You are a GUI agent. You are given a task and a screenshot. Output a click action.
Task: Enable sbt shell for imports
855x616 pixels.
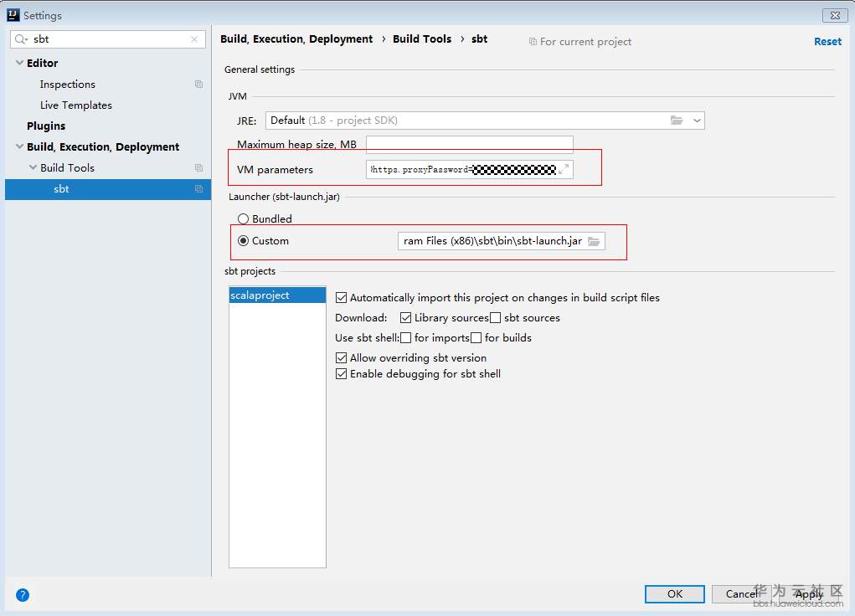tap(405, 338)
